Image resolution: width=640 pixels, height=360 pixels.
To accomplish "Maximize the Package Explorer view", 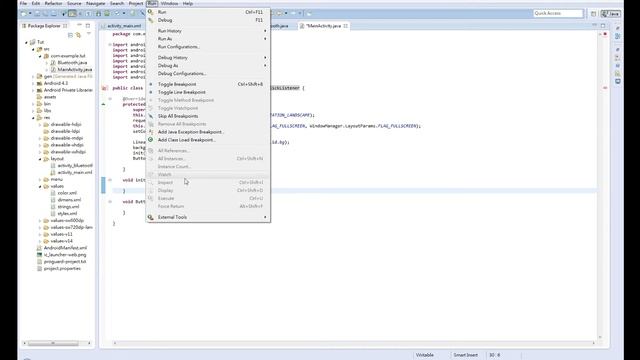I will [88, 25].
